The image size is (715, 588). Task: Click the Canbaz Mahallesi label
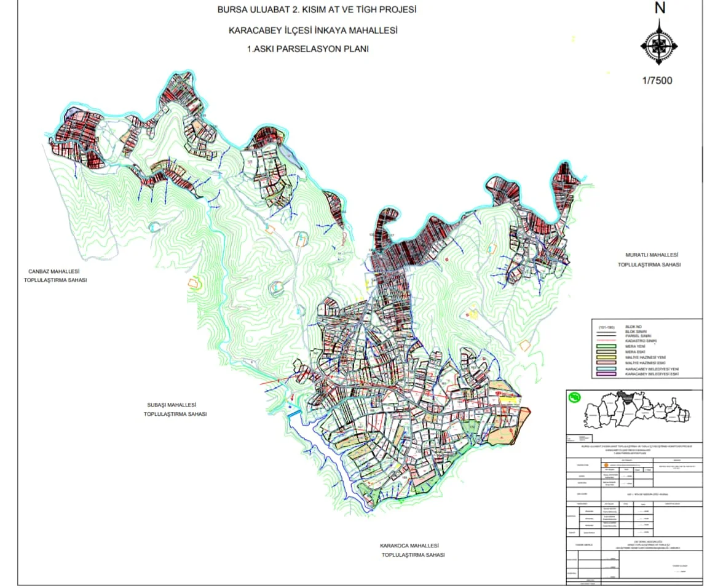coord(53,271)
